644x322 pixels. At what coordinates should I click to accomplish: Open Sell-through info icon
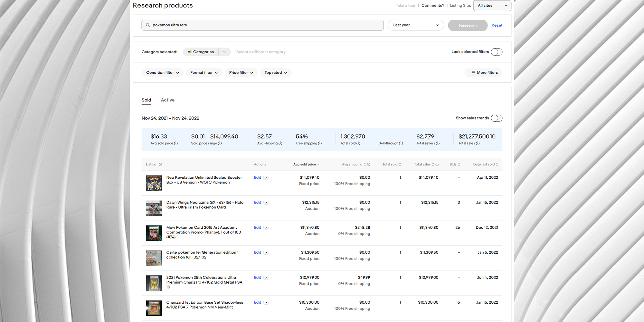[401, 144]
